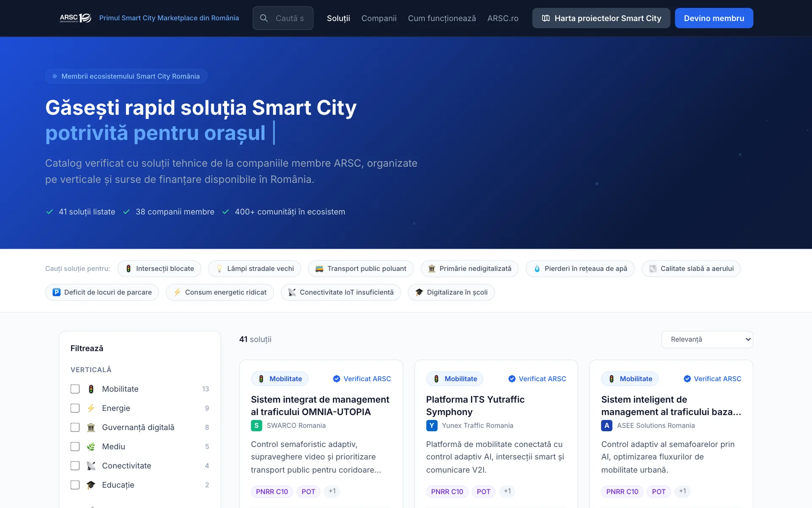Click the light bulb icon in Lămpi chip
This screenshot has width=812, height=508.
pyautogui.click(x=219, y=268)
